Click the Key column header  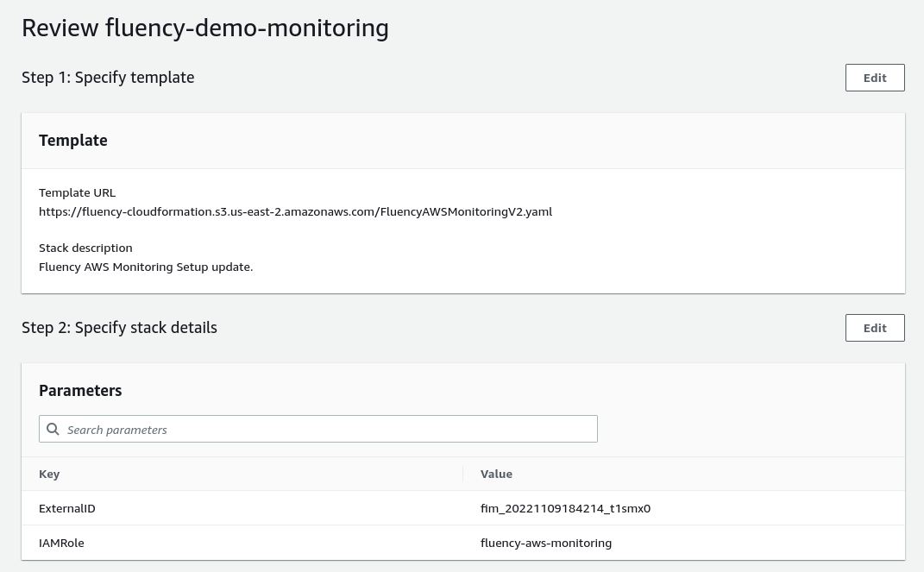pyautogui.click(x=49, y=475)
